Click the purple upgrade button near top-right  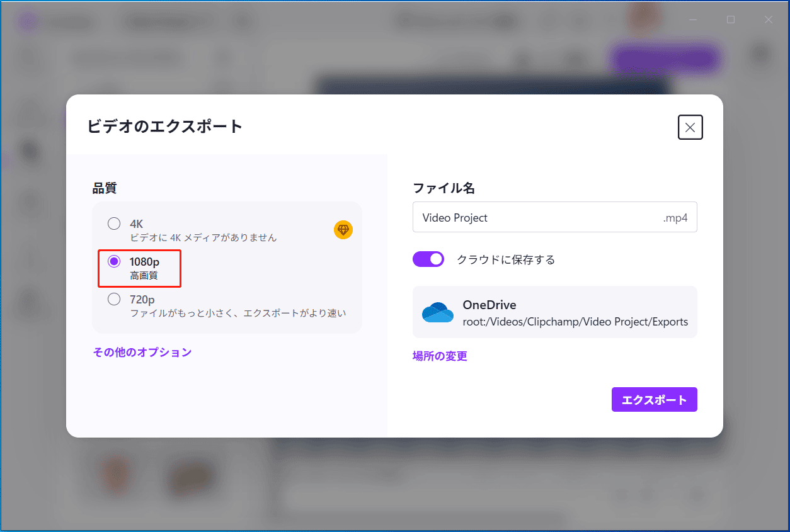click(x=665, y=58)
